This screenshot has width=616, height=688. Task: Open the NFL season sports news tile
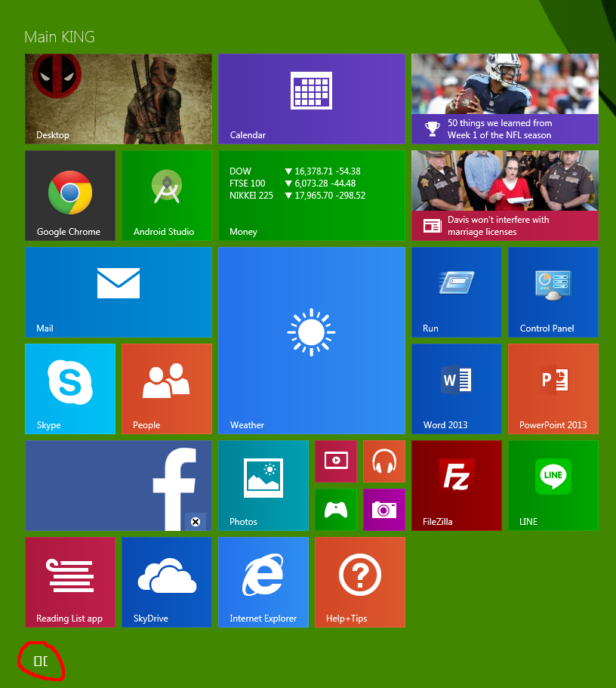[x=505, y=99]
